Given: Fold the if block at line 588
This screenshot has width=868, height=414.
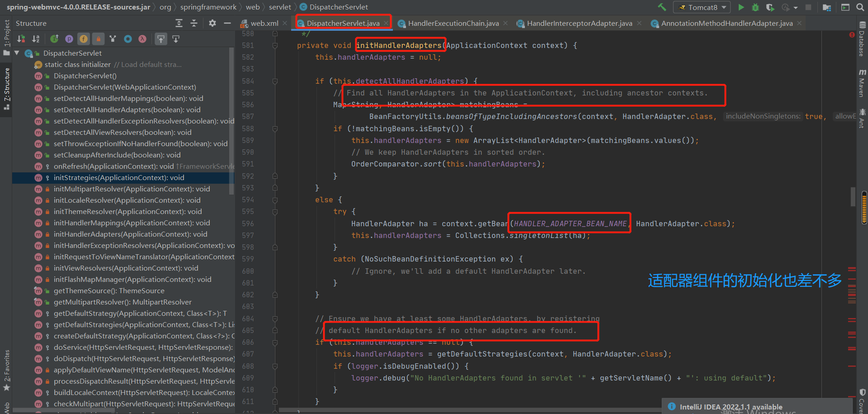Looking at the screenshot, I should (275, 129).
